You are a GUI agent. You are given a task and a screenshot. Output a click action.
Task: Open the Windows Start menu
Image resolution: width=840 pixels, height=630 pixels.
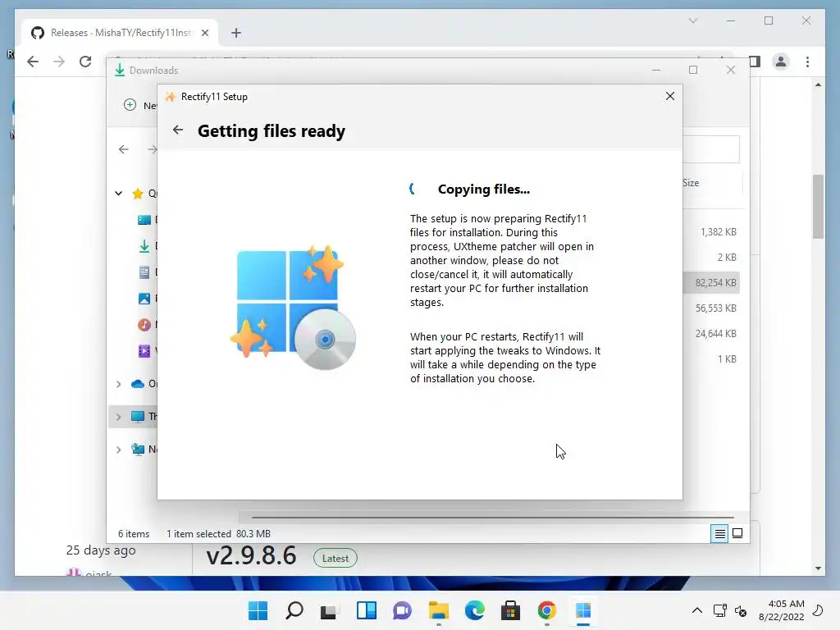tap(258, 610)
